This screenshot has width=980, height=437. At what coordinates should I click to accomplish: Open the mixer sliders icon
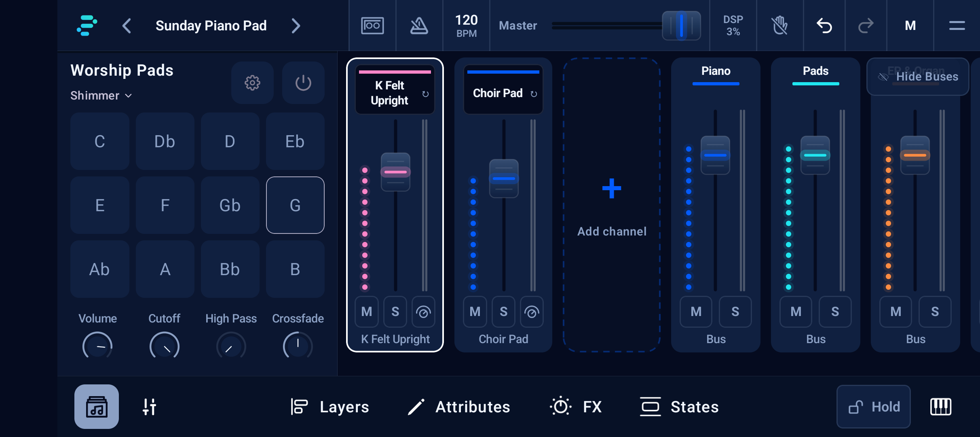pos(149,407)
